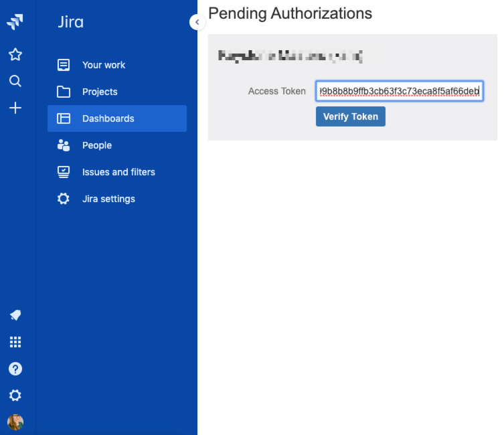Click the blurred account name text
Viewport: 504px width, 435px height.
tap(290, 56)
